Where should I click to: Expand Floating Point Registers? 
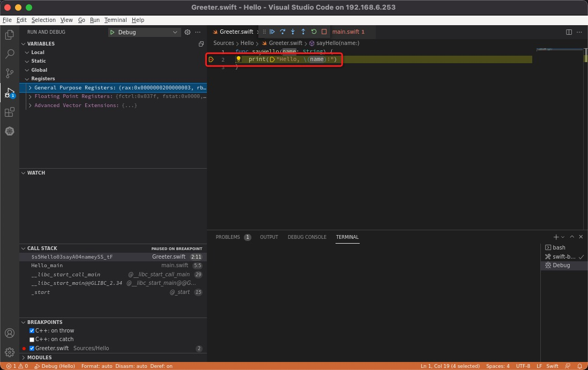tap(30, 96)
